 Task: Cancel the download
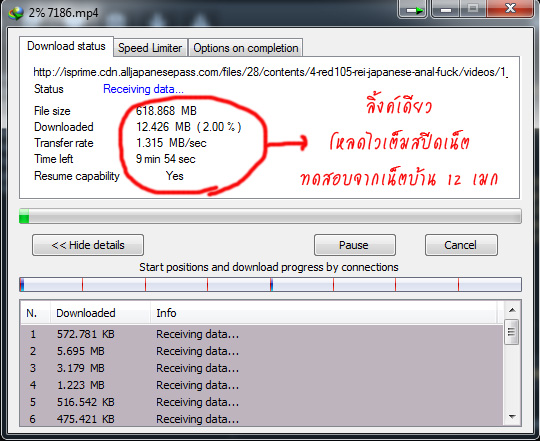[461, 245]
